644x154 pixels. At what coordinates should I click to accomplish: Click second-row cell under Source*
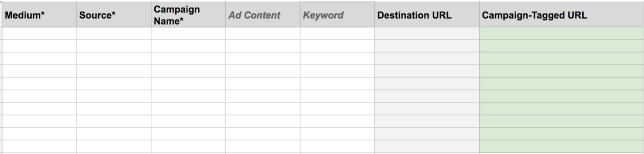pyautogui.click(x=114, y=46)
